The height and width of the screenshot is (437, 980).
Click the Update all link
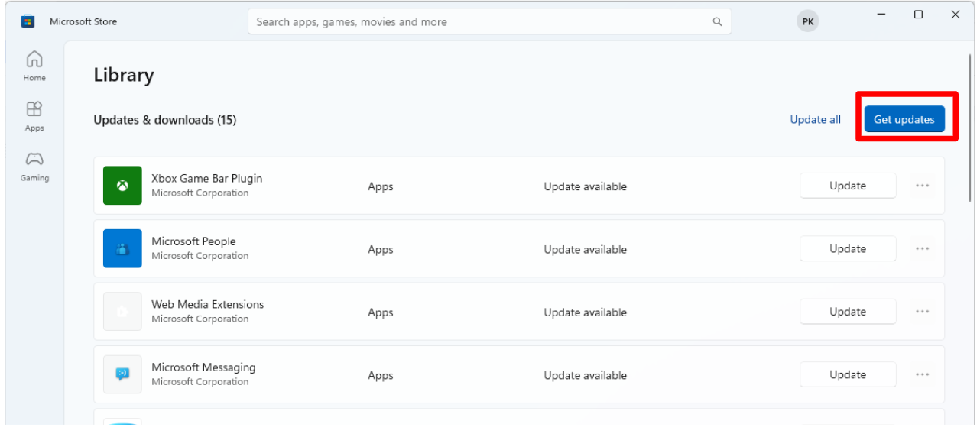tap(816, 120)
